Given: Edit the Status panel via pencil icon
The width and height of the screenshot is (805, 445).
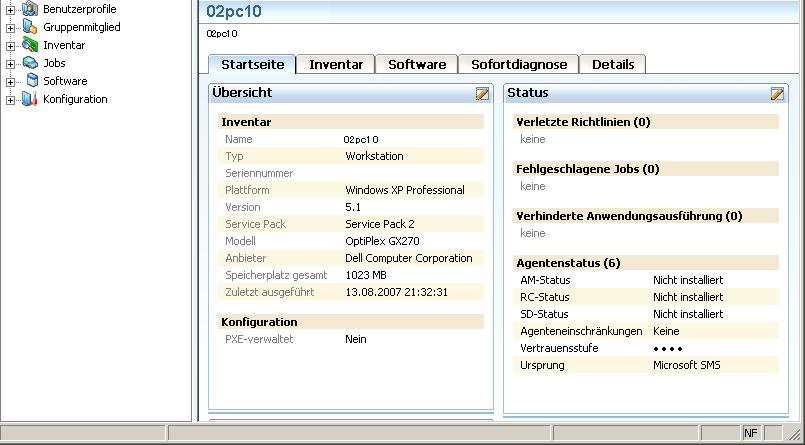Looking at the screenshot, I should [x=777, y=93].
